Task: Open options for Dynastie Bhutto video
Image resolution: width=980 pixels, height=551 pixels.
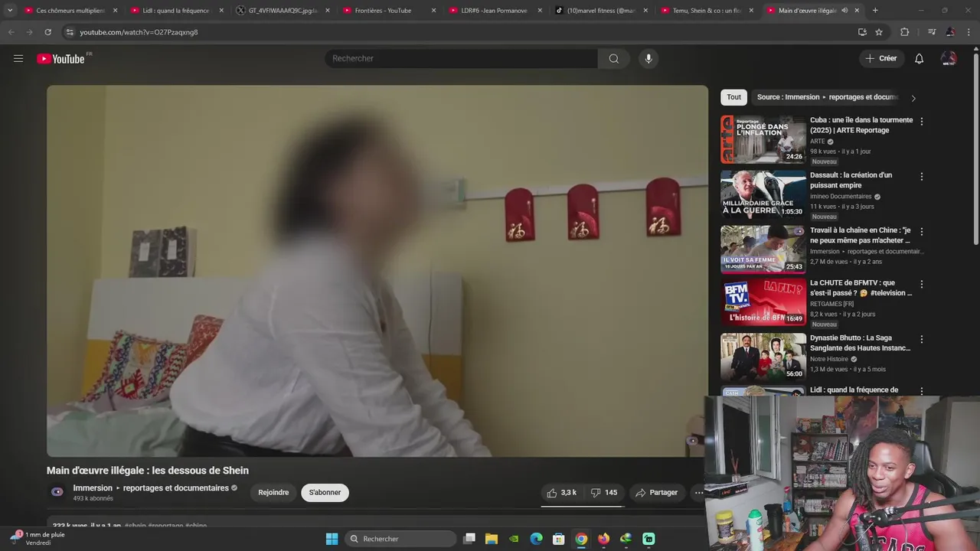Action: click(x=922, y=340)
